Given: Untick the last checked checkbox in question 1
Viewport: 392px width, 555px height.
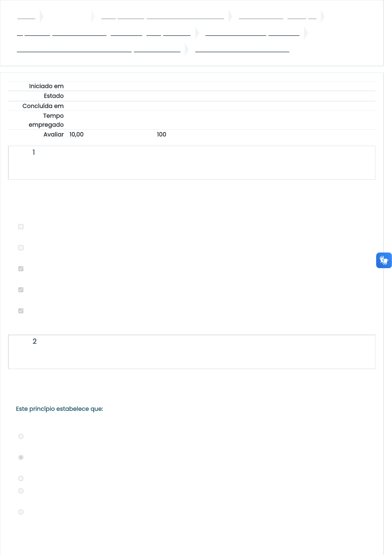Looking at the screenshot, I should click(x=21, y=311).
